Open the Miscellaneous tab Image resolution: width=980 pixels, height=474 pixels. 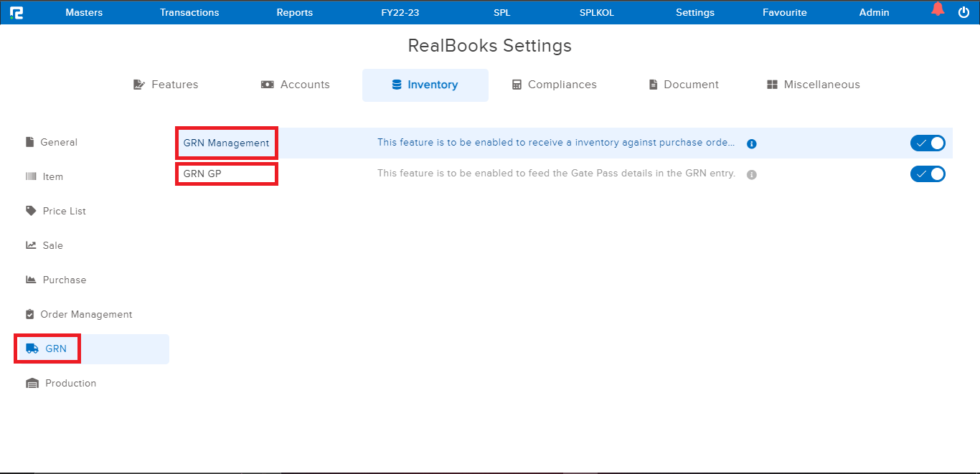[813, 85]
